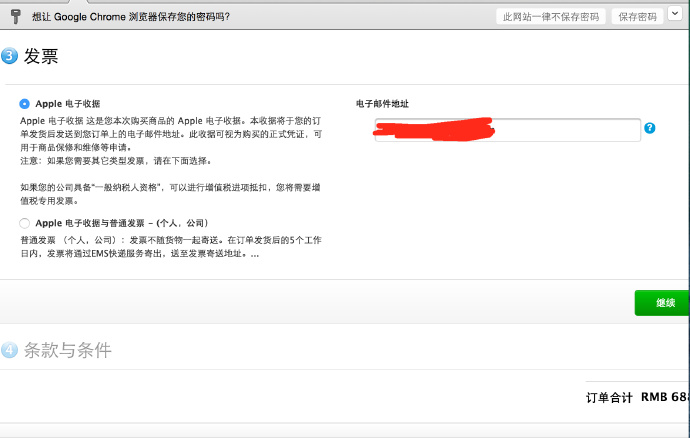Click the blue help question mark icon
Viewport: 690px width, 438px height.
pyautogui.click(x=650, y=128)
